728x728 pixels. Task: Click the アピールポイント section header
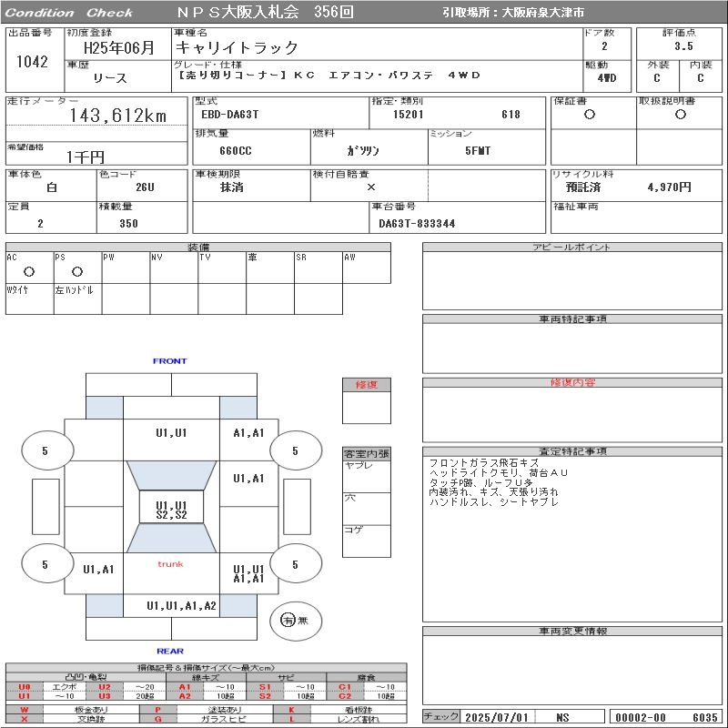pos(572,247)
